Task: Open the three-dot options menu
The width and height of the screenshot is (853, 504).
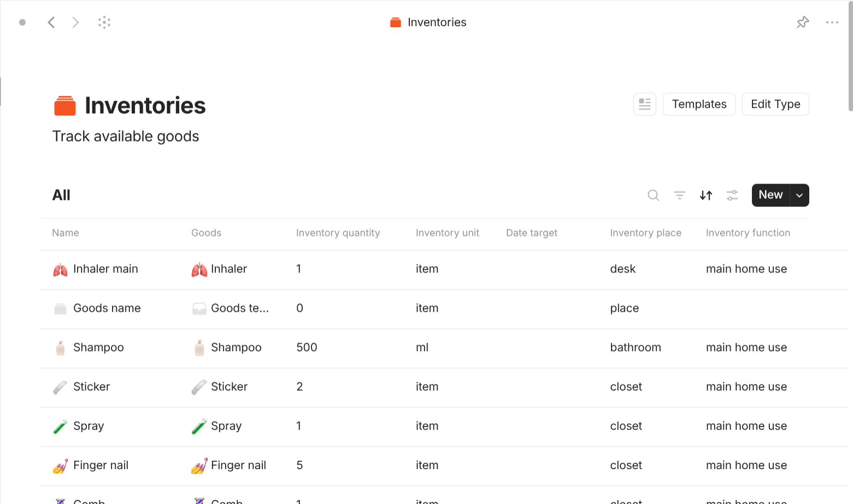Action: coord(832,22)
